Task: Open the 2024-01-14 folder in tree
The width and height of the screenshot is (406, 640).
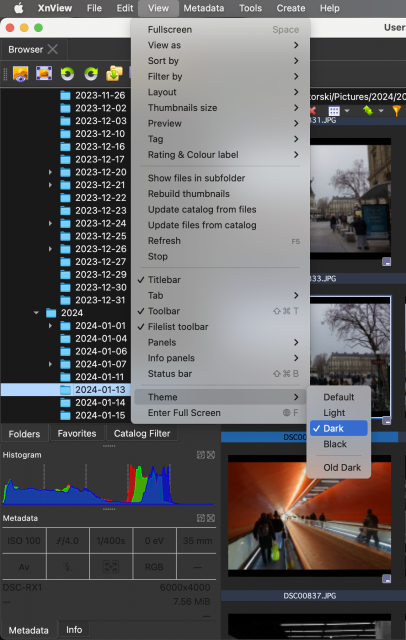Action: (100, 402)
